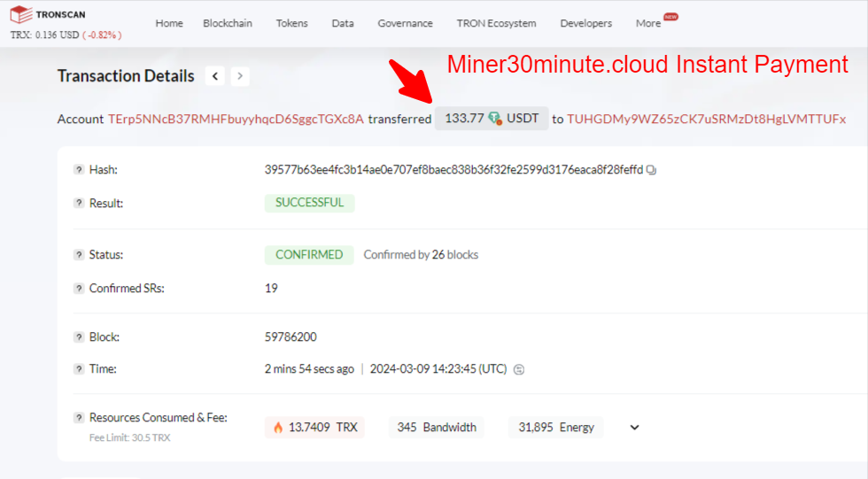Click the burned TRX flame icon

point(278,427)
